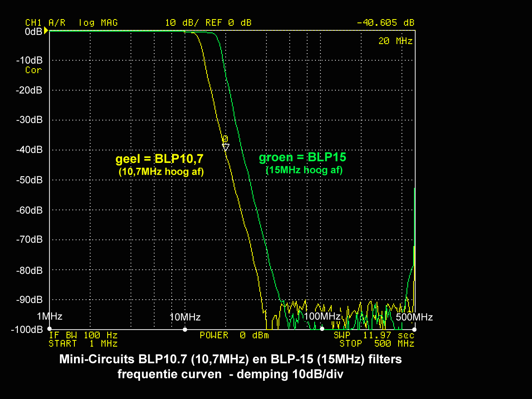Click the marker value '-40.605 dB'
The image size is (532, 399).
tap(385, 22)
